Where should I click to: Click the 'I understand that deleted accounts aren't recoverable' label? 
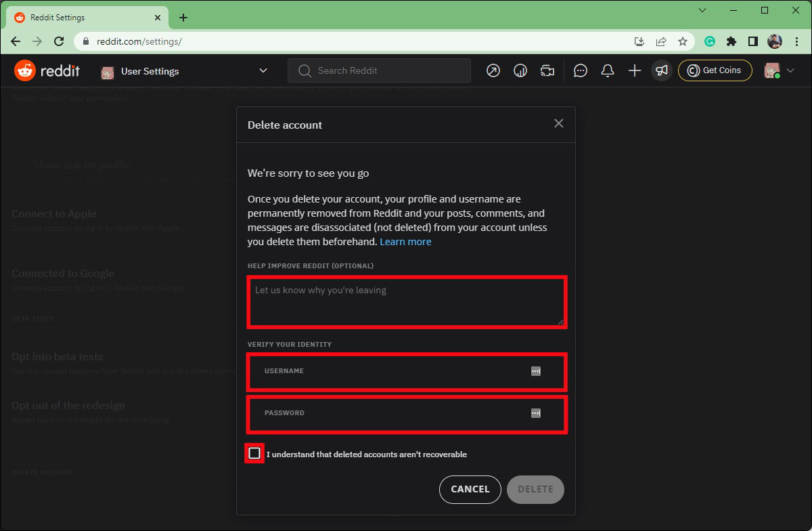pyautogui.click(x=367, y=454)
